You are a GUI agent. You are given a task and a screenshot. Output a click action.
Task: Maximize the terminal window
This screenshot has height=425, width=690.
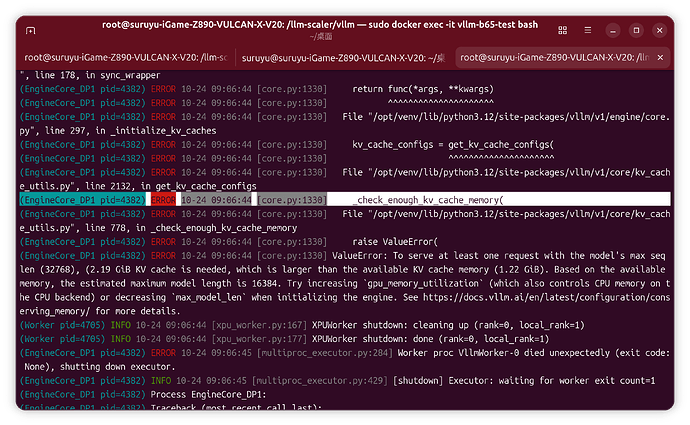coord(636,30)
